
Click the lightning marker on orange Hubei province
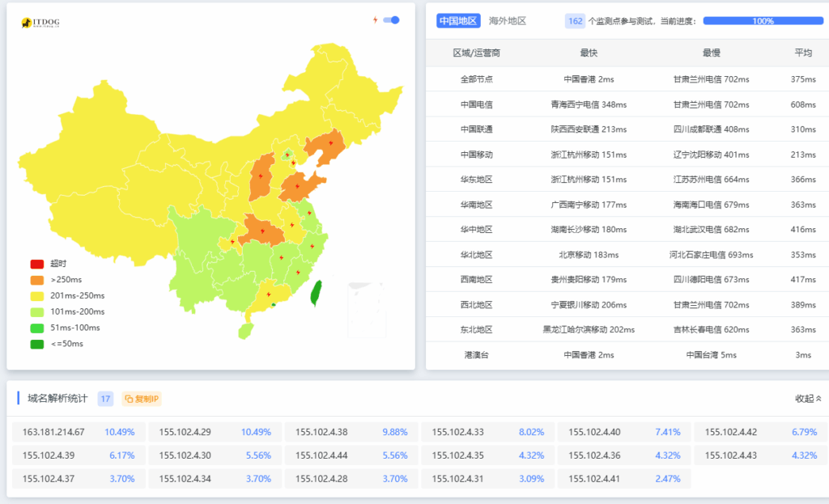click(261, 231)
